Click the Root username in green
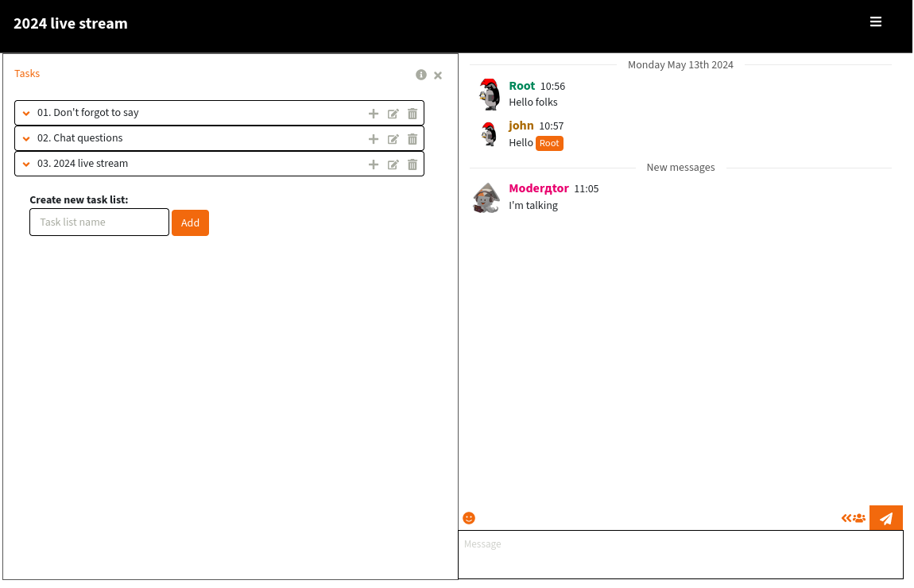The image size is (914, 588). point(521,86)
